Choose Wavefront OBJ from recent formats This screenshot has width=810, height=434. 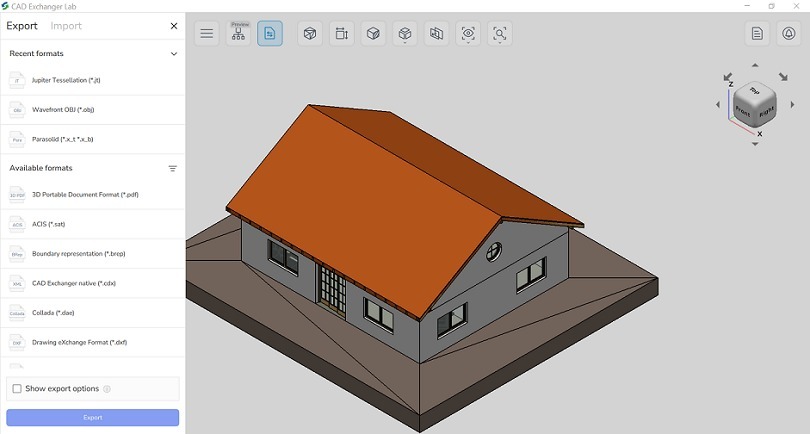tap(63, 110)
